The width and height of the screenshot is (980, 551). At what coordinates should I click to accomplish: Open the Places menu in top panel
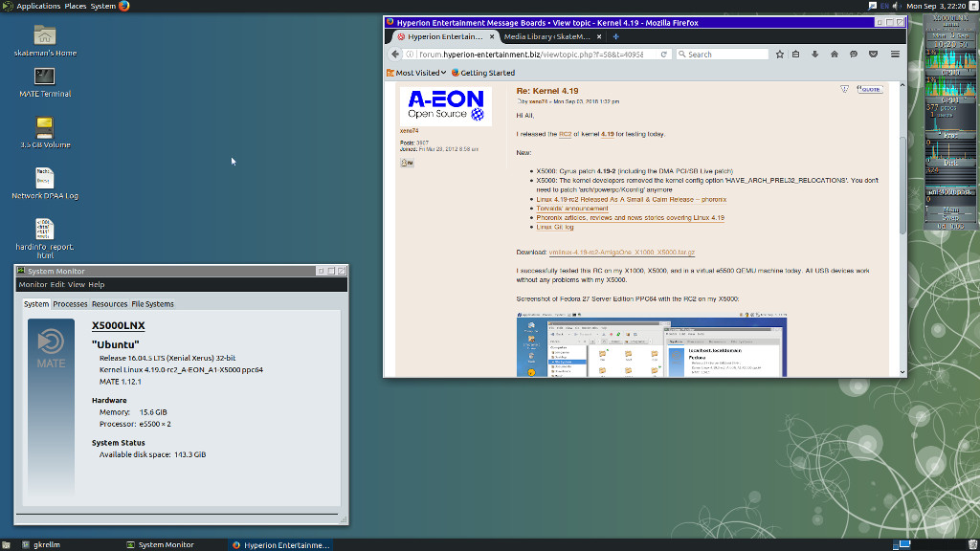pyautogui.click(x=76, y=6)
